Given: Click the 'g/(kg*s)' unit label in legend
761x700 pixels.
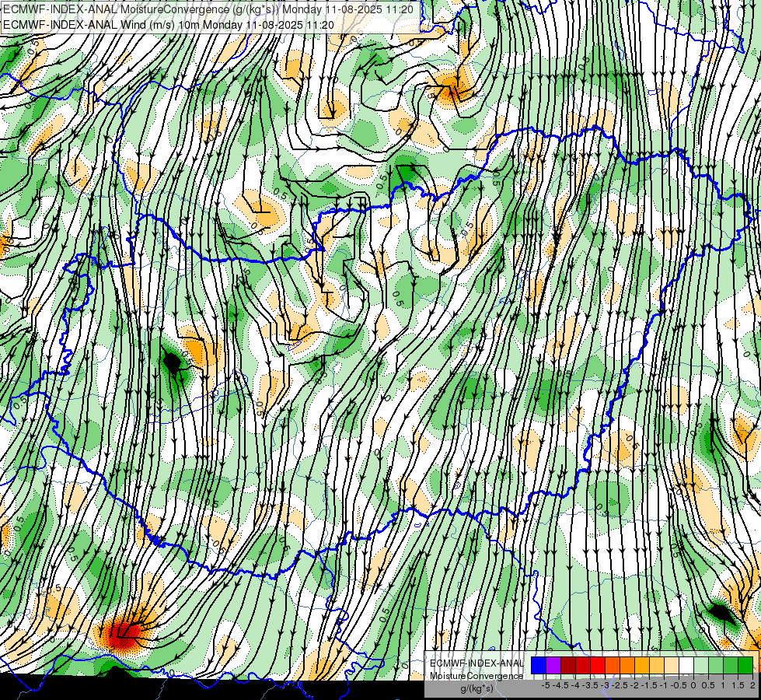Looking at the screenshot, I should 477,689.
